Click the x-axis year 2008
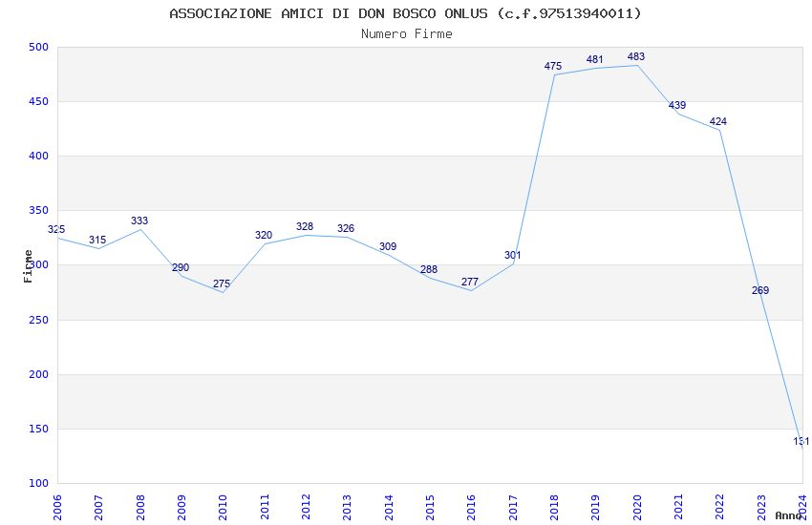This screenshot has width=812, height=525. point(139,507)
